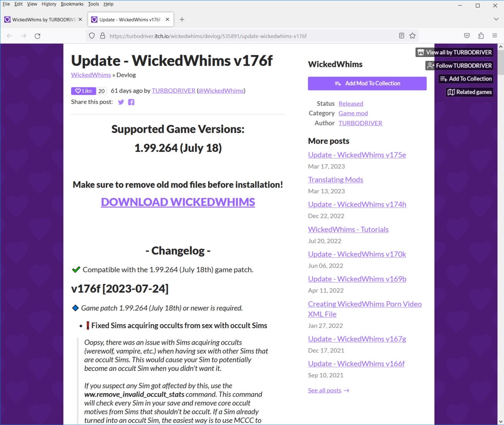
Task: Click the scrollbar up arrow
Action: [500, 46]
